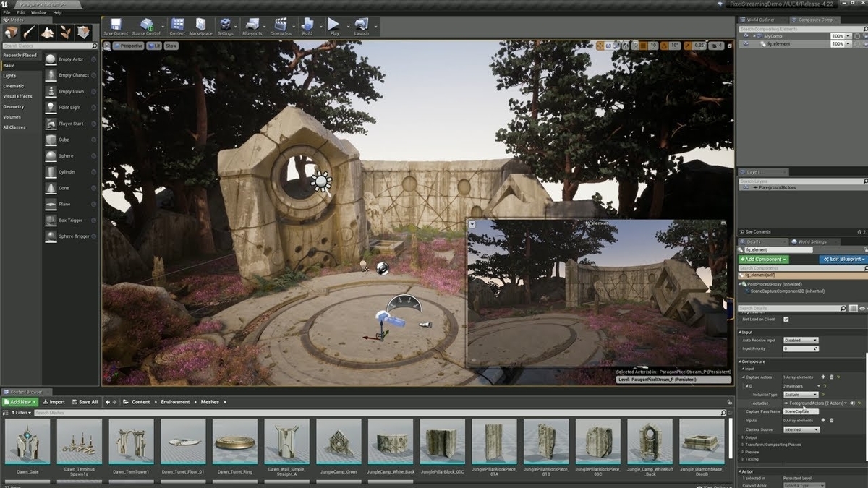Click the Add New button

tap(20, 402)
